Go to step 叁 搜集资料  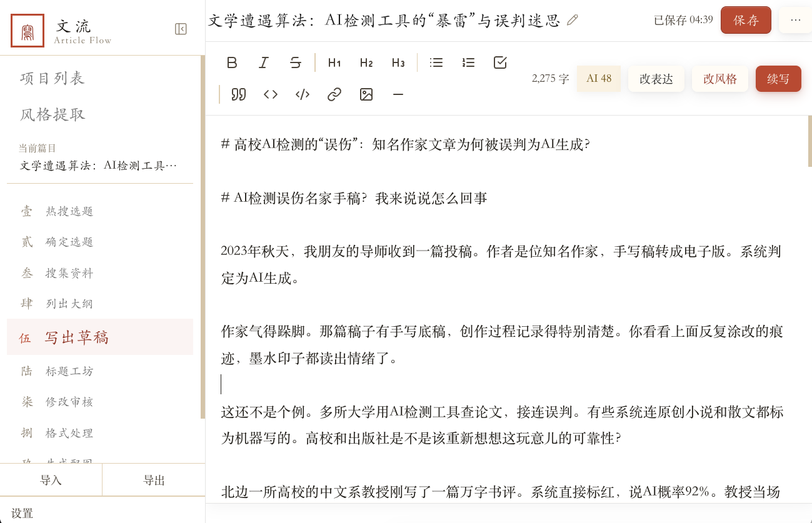tap(100, 273)
